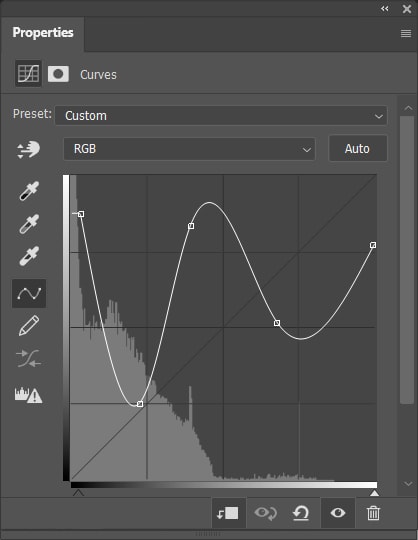Select the on-image targeted adjustment tool
The height and width of the screenshot is (540, 418).
pyautogui.click(x=28, y=149)
